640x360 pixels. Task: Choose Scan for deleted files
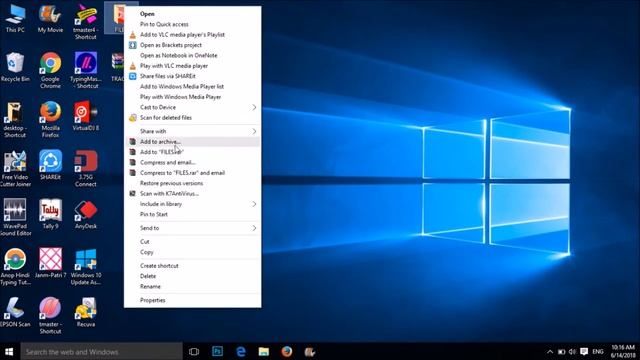[193, 118]
